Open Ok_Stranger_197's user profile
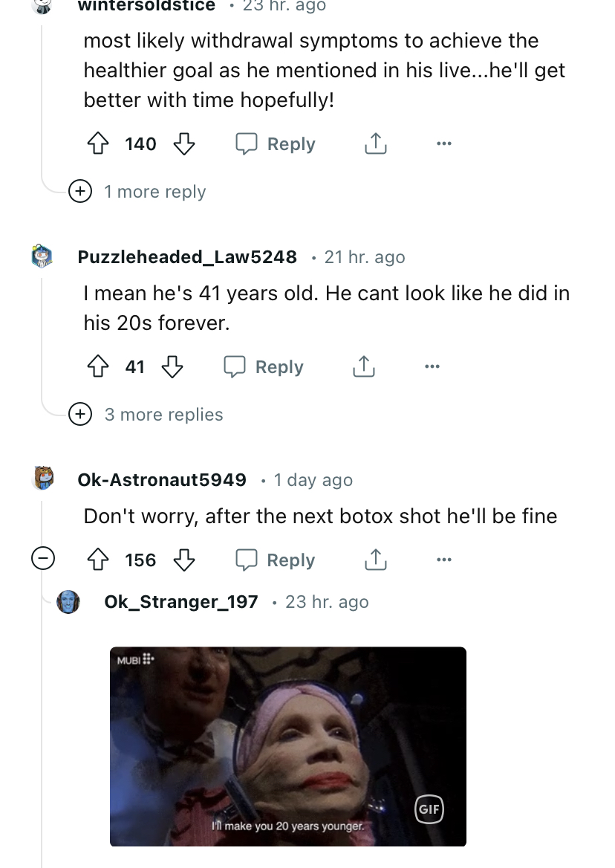The width and height of the screenshot is (615, 868). pos(181,602)
